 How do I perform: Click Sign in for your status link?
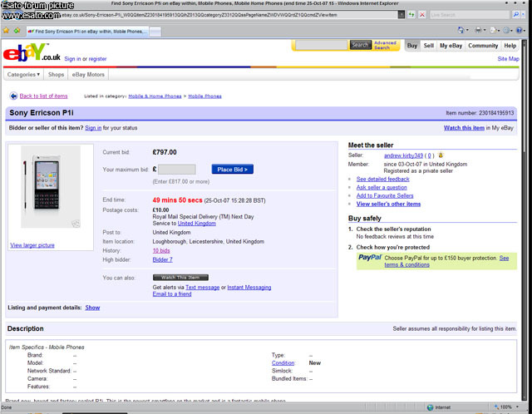coord(93,128)
